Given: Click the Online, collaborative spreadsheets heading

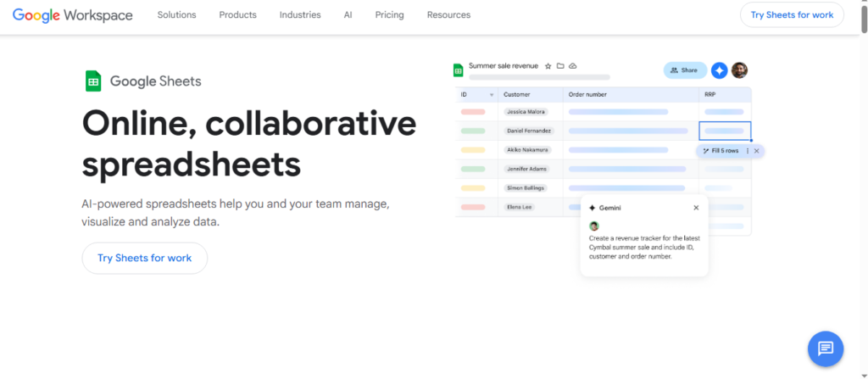Looking at the screenshot, I should (x=249, y=143).
